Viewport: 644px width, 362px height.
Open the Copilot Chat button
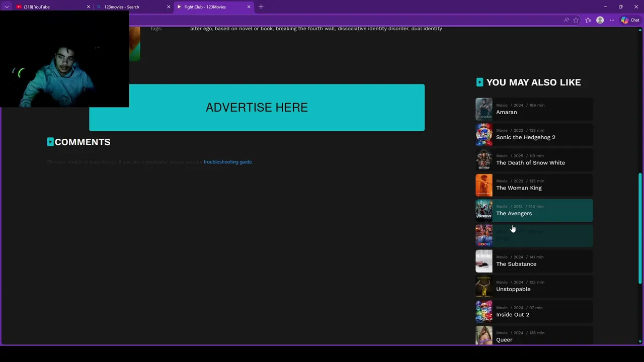pos(630,20)
